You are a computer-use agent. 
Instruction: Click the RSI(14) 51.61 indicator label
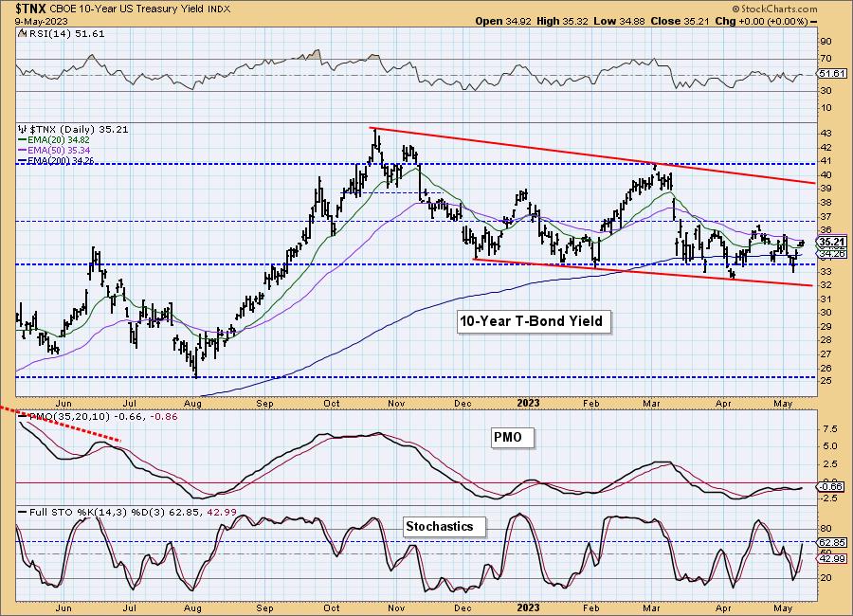[65, 34]
